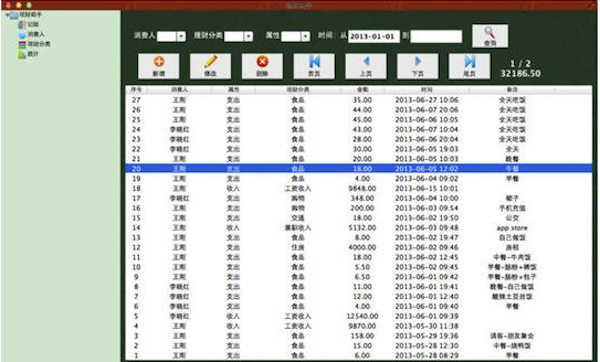Run search with the 查询 magnifier button

tap(490, 36)
